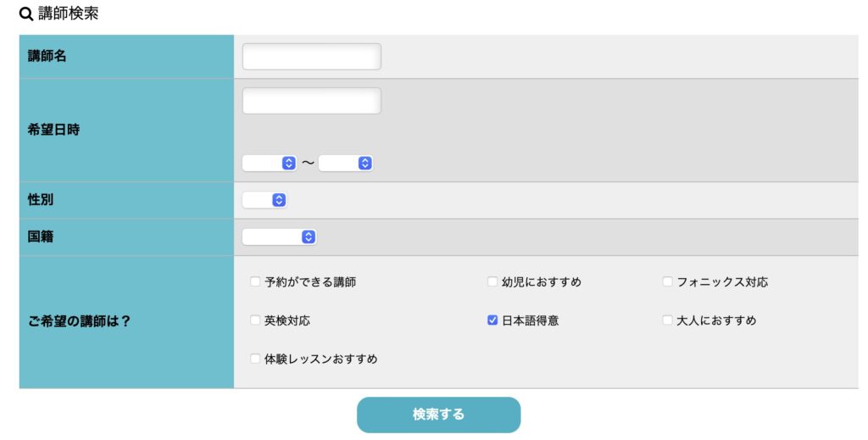
Task: Check the 予約ができる講師 checkbox
Action: pos(255,282)
